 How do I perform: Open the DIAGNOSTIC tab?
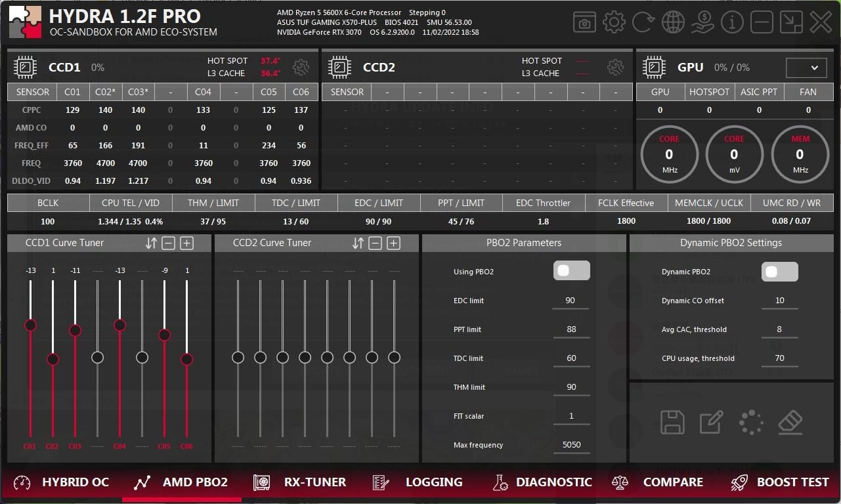point(542,482)
